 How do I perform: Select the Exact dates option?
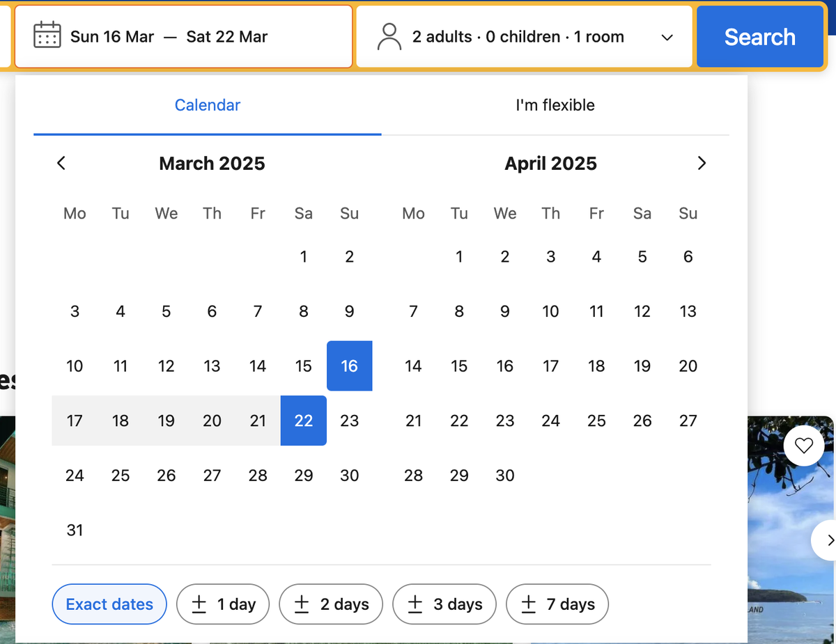coord(109,604)
